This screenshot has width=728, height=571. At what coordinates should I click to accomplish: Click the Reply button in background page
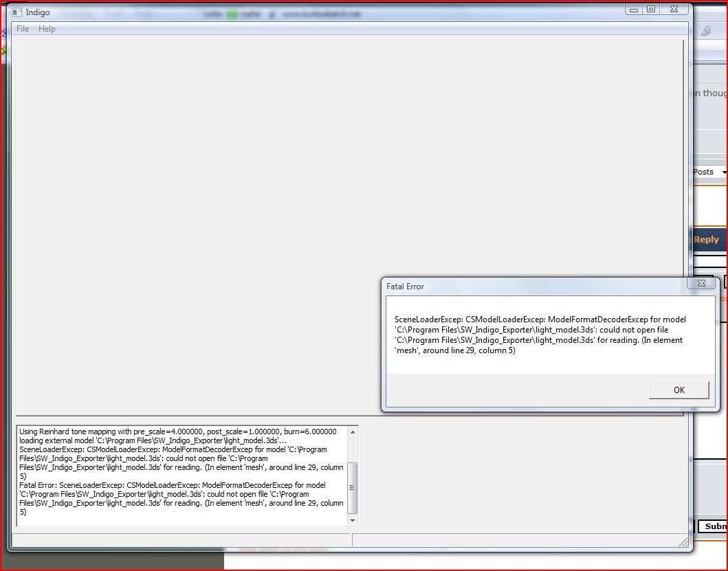click(706, 240)
